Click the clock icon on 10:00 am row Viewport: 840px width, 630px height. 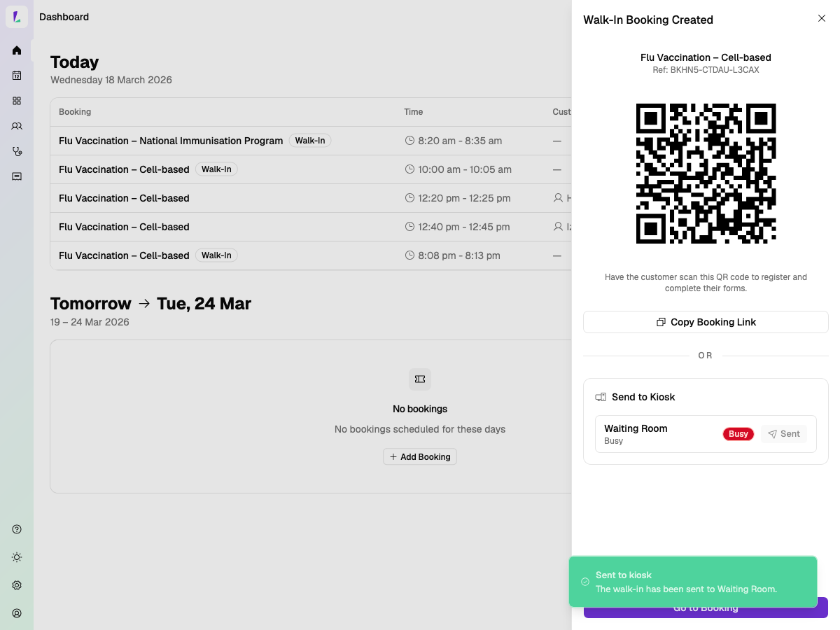[x=410, y=169]
